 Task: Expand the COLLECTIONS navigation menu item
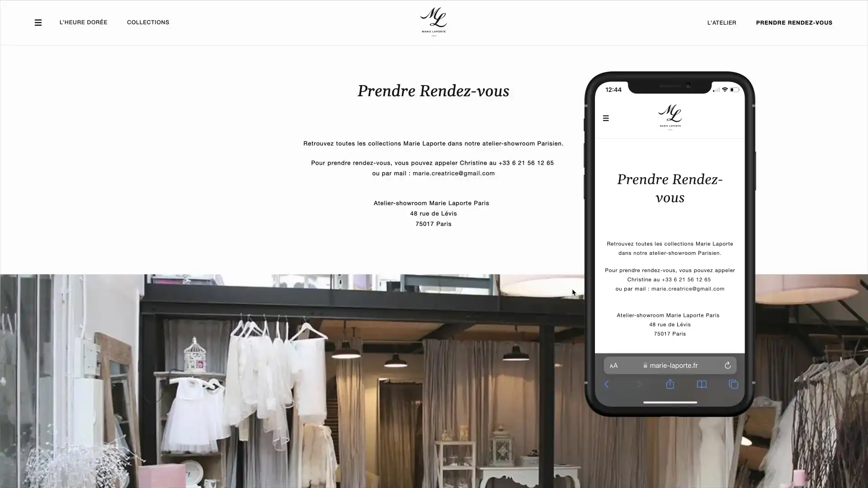[148, 22]
